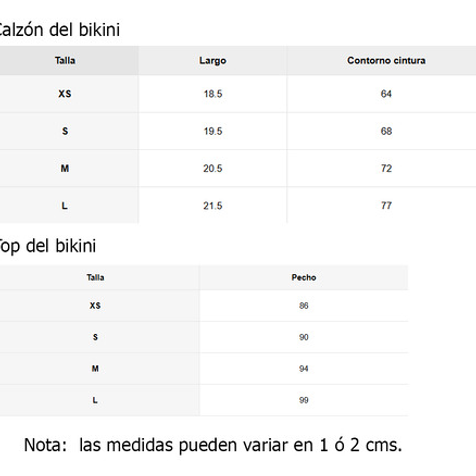476x476 pixels.
Task: Select the 19.5 Largo value
Action: click(x=213, y=131)
